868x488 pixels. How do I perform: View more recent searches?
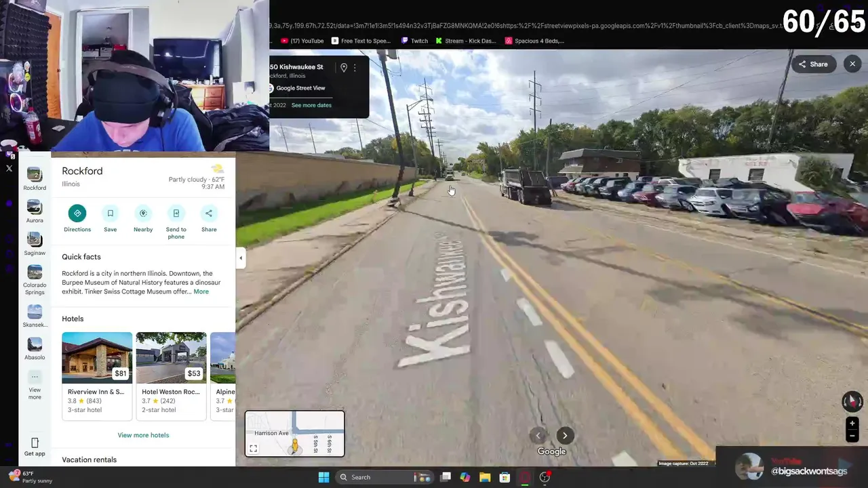[x=35, y=385]
